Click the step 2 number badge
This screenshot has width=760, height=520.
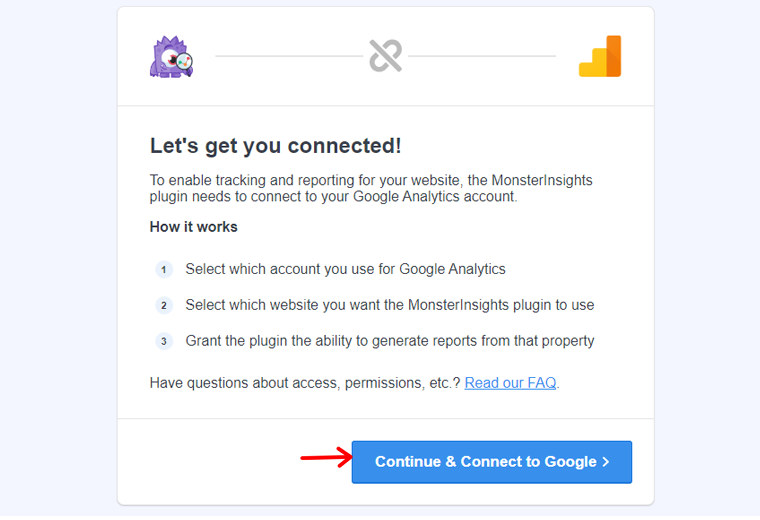coord(164,305)
